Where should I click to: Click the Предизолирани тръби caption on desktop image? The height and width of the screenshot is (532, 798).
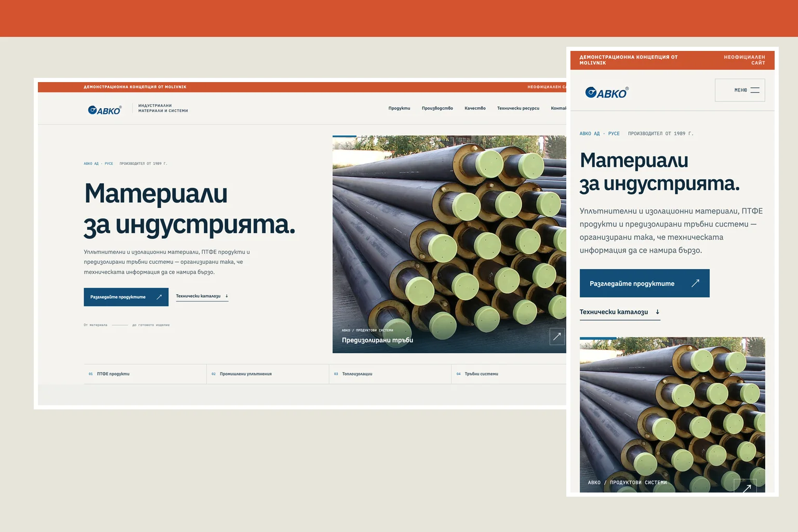[378, 340]
